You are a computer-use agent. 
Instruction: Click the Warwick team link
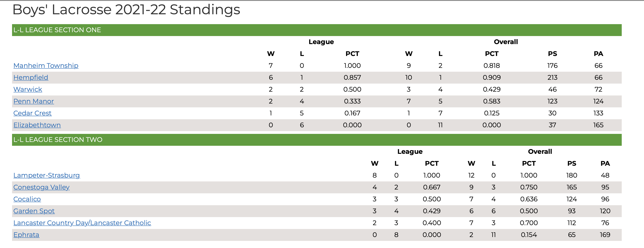28,89
